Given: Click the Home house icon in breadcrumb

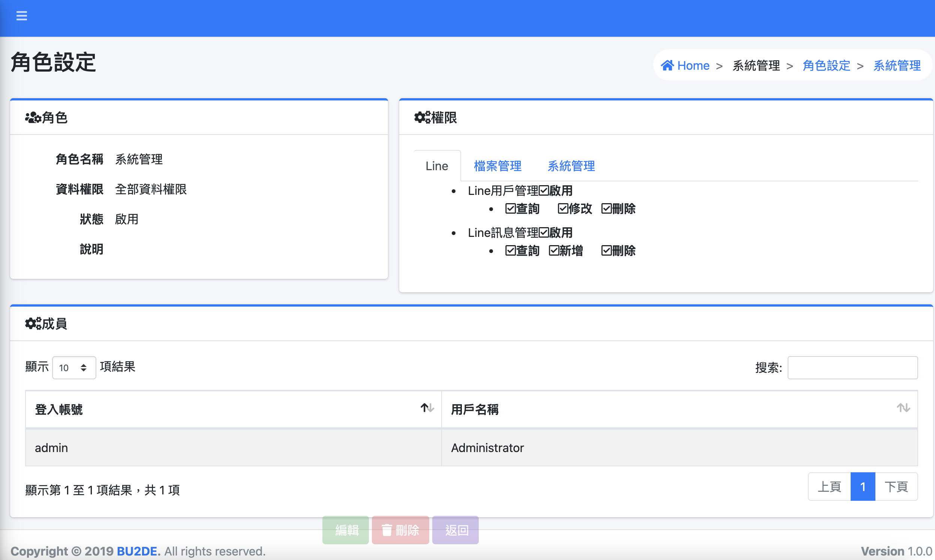Looking at the screenshot, I should [667, 65].
